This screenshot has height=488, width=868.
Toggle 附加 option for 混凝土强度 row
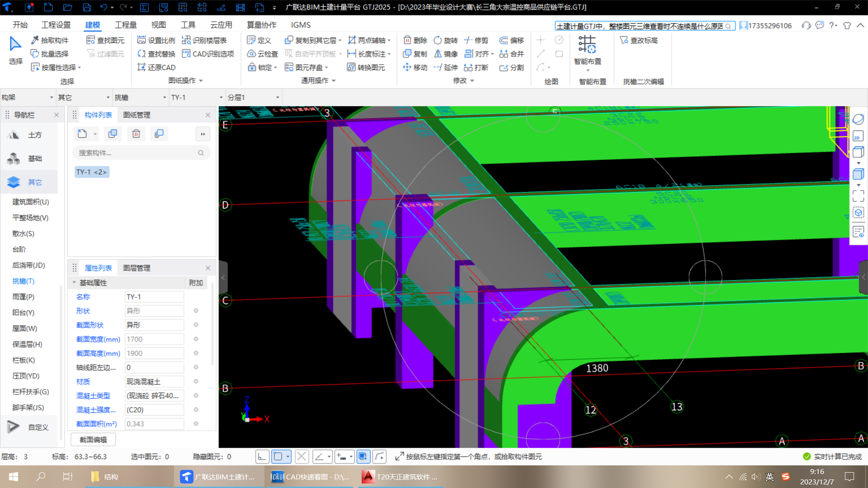click(196, 410)
